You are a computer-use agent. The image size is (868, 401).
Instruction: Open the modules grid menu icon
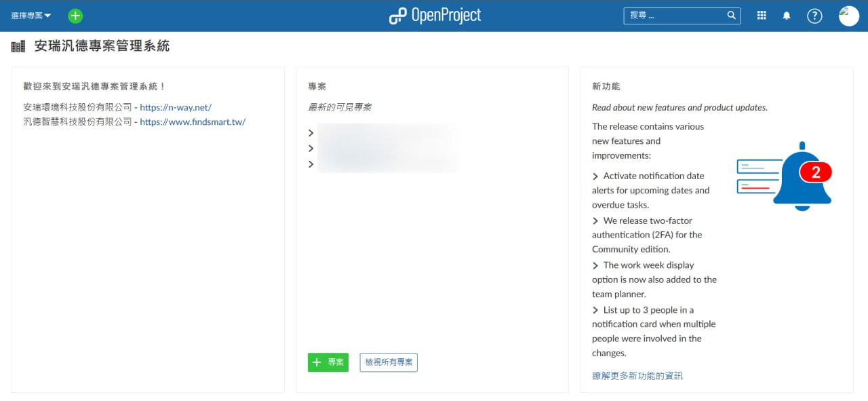(x=762, y=16)
